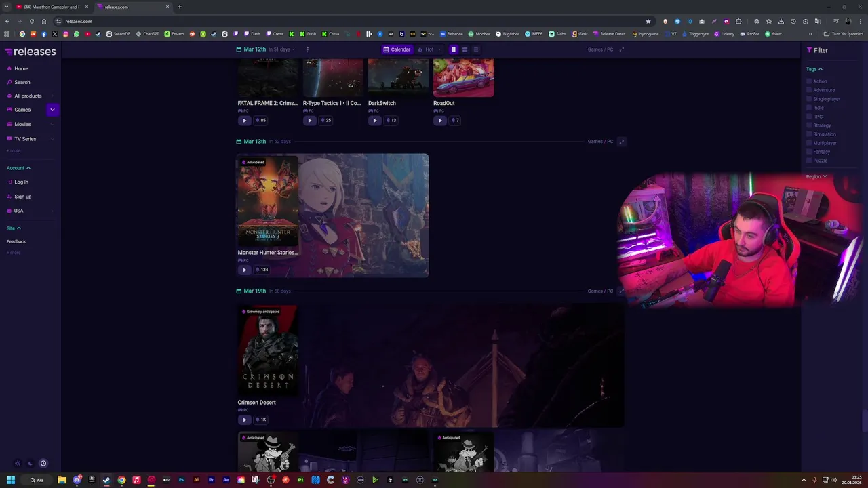Toggle the light theme sun icon
This screenshot has width=868, height=488.
(18, 464)
